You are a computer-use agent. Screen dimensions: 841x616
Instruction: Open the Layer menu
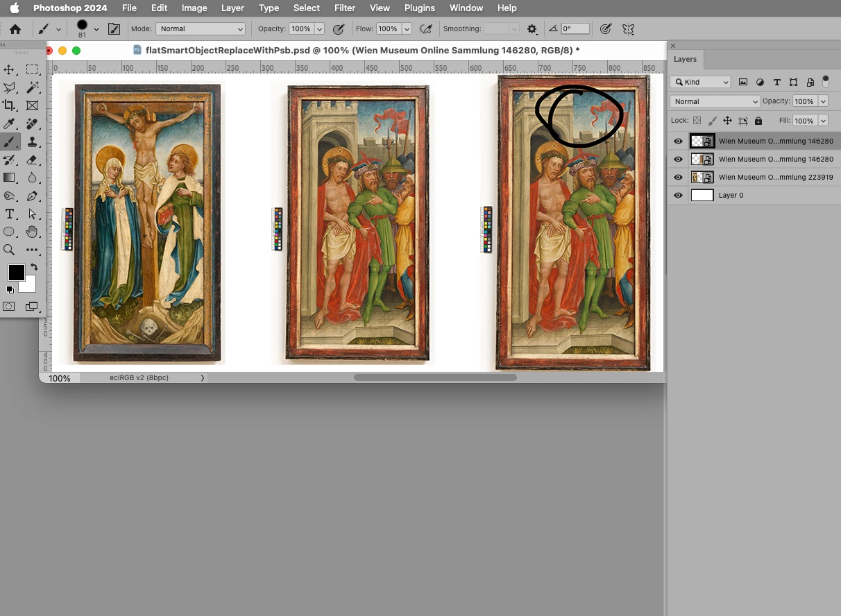click(232, 8)
